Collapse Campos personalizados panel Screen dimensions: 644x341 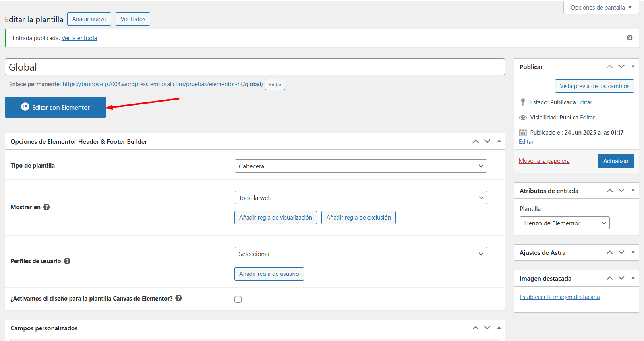[499, 328]
